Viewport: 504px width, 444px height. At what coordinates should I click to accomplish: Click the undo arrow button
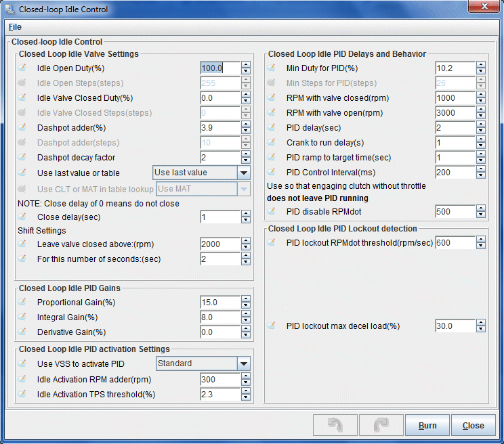(335, 425)
